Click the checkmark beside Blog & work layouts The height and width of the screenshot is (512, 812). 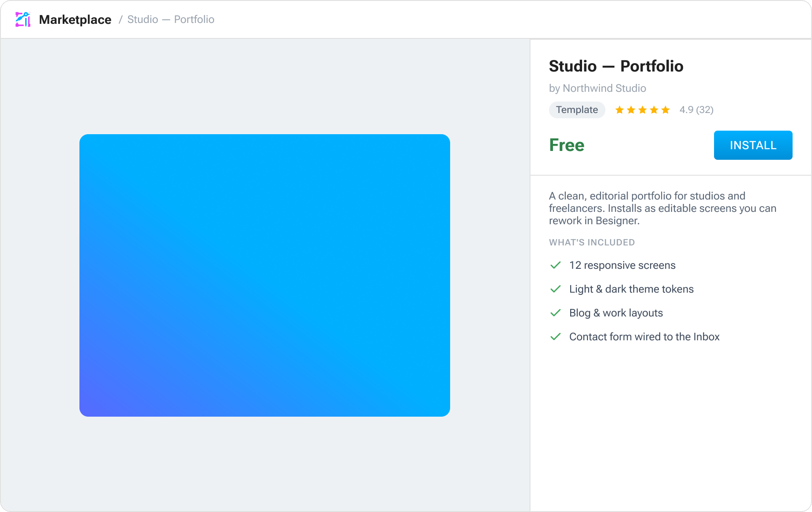coord(556,312)
